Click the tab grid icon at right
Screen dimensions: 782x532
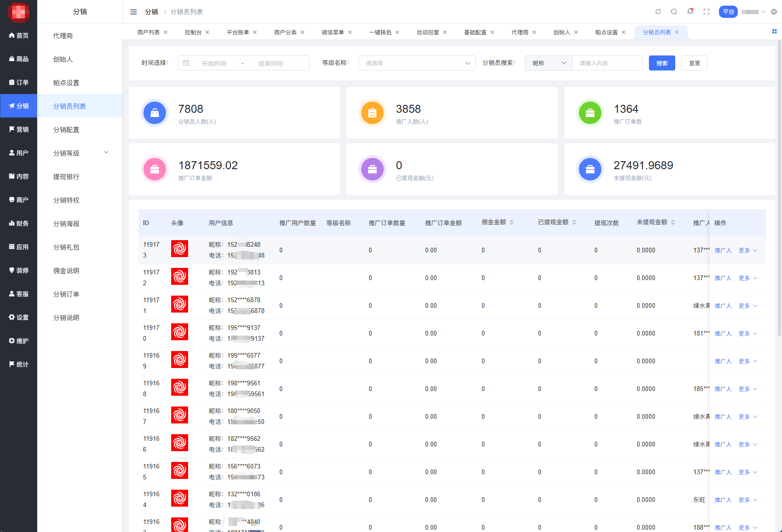(x=774, y=31)
